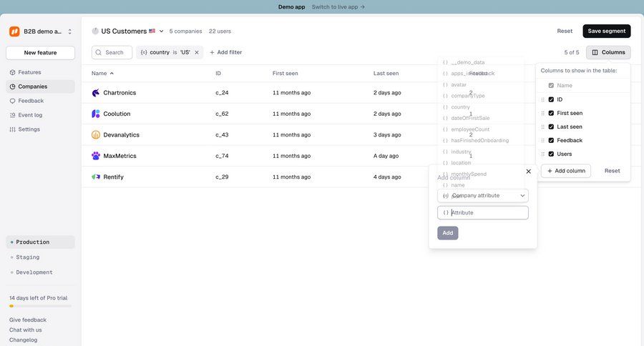Select the Staging environment
The height and width of the screenshot is (346, 644).
40,257
